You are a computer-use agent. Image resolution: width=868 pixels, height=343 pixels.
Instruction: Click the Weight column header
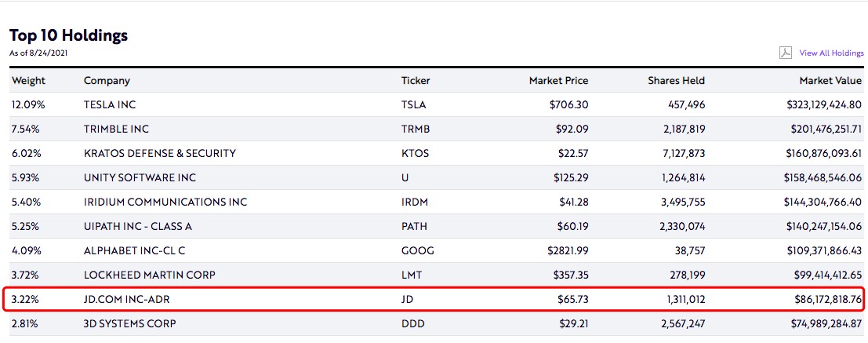click(x=28, y=81)
